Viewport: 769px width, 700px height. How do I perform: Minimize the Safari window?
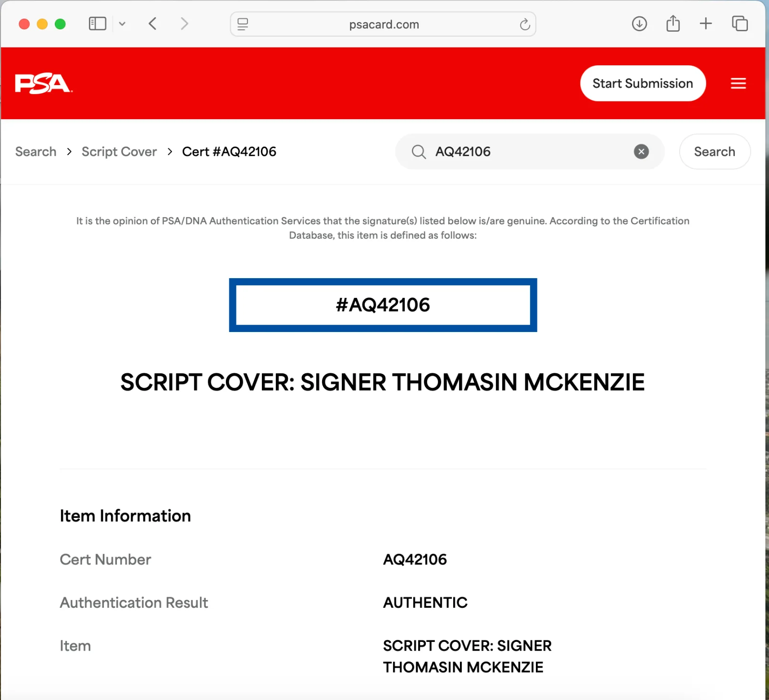[42, 24]
